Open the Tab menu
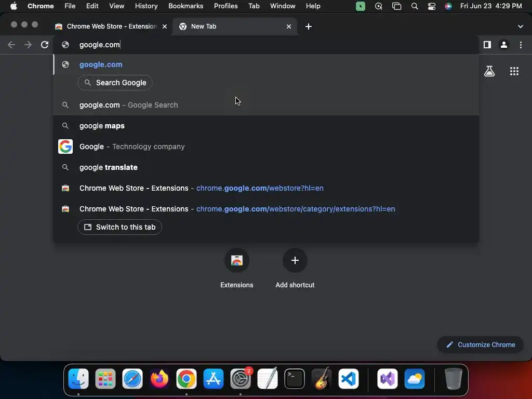This screenshot has height=399, width=532. (254, 6)
